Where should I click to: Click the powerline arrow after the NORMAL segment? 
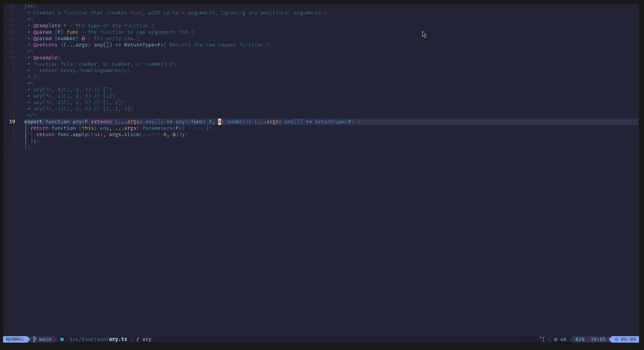coord(28,339)
